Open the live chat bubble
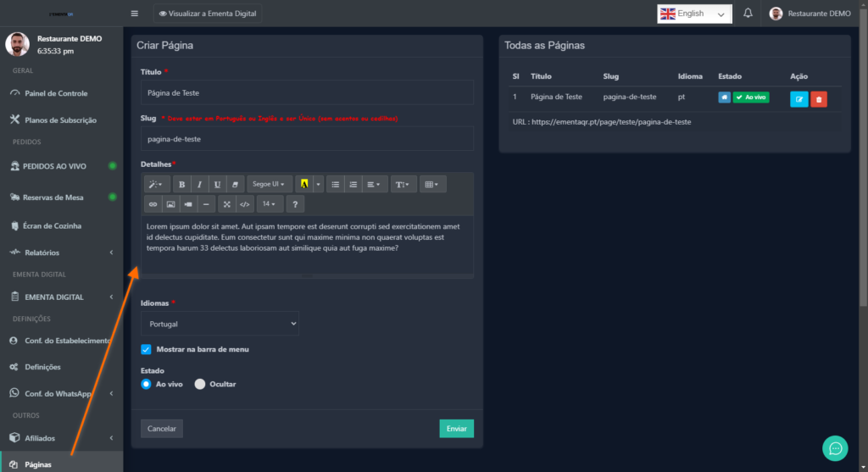This screenshot has height=472, width=868. pyautogui.click(x=835, y=448)
